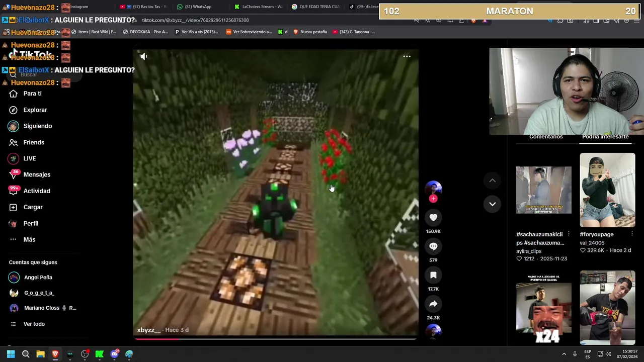This screenshot has height=362, width=644.
Task: Open options for the #sachazumakiclips video
Action: coord(569,234)
